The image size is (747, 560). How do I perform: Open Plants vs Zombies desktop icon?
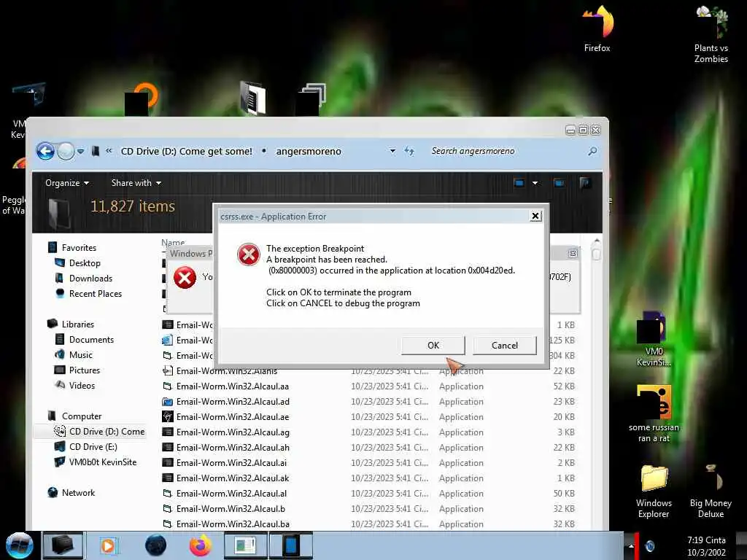pyautogui.click(x=711, y=34)
